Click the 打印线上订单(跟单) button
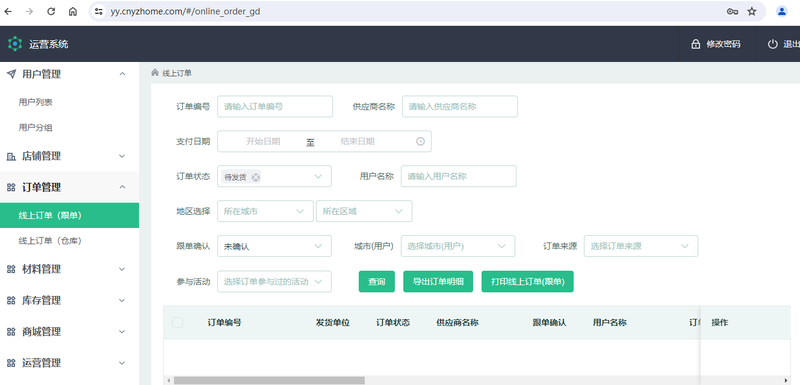Screen dimensions: 800x385 (528, 281)
